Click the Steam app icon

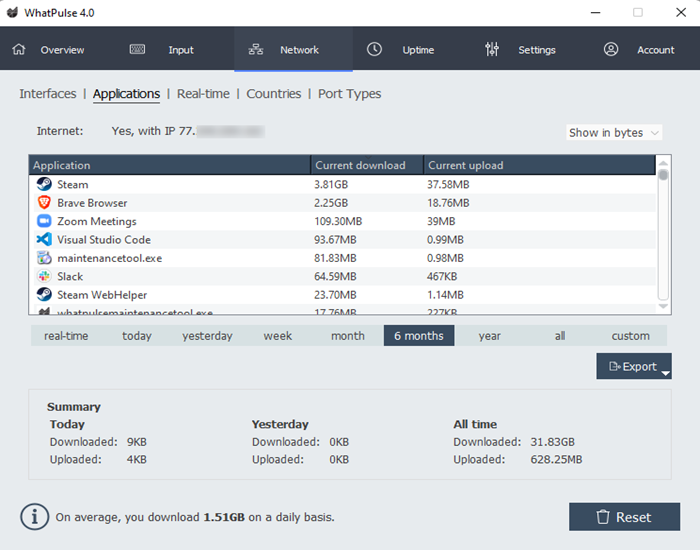tap(44, 184)
